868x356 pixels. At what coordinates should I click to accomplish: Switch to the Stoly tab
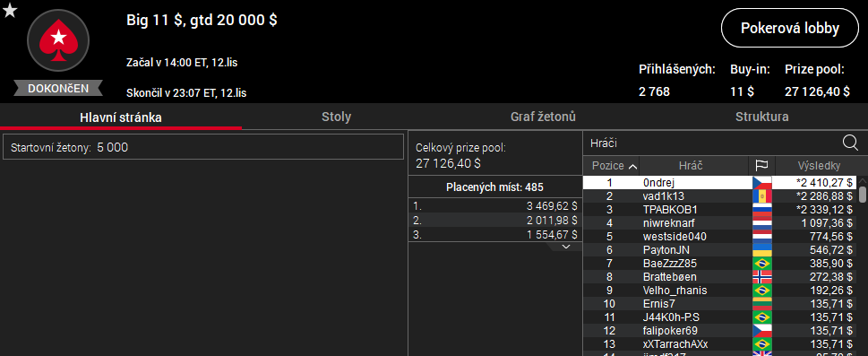click(337, 117)
